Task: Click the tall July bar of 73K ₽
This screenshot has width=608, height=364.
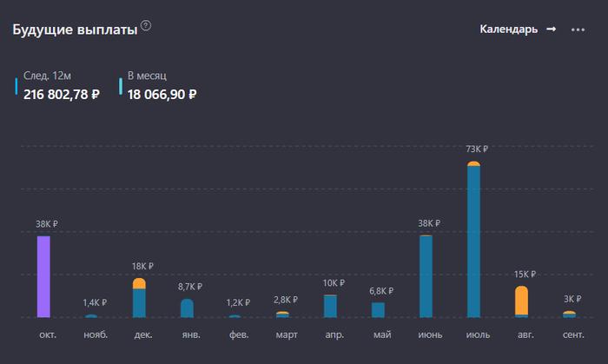Action: pyautogui.click(x=473, y=243)
